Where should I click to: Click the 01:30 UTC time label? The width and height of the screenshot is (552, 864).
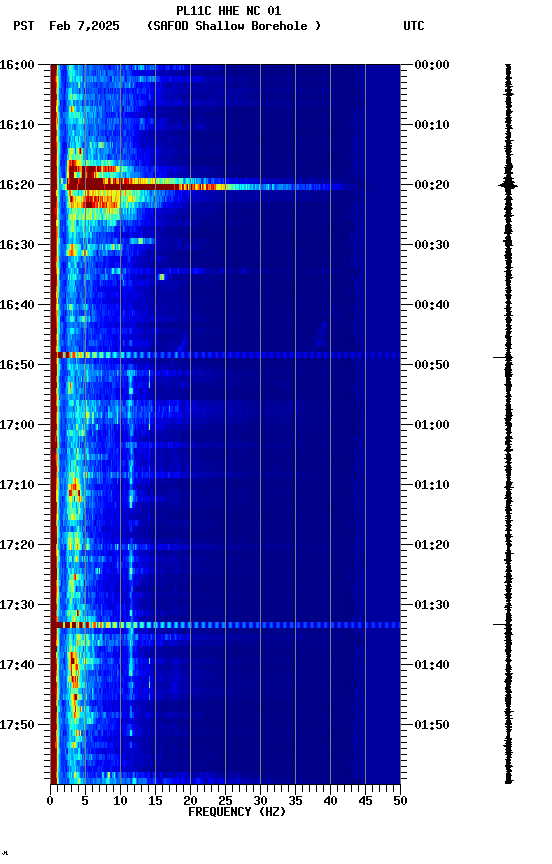point(432,606)
